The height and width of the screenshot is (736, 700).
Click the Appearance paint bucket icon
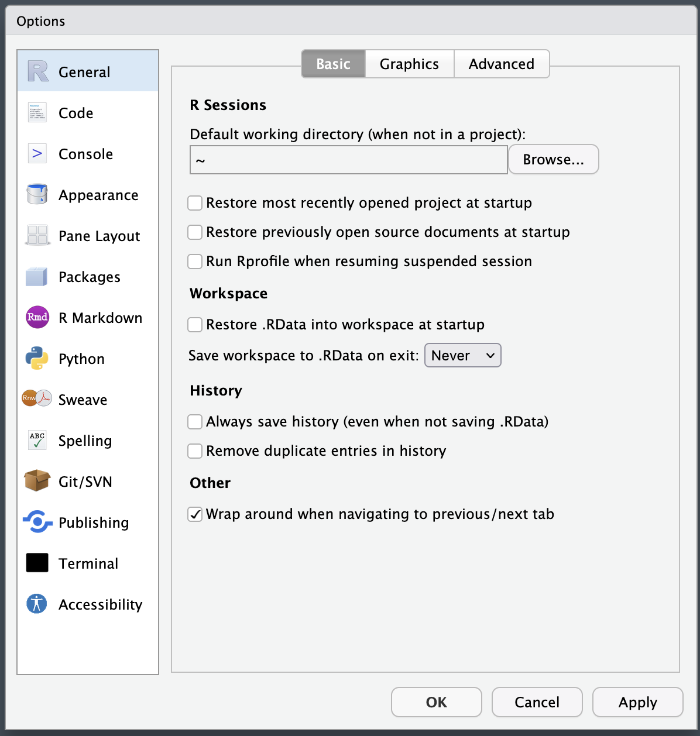click(x=37, y=194)
